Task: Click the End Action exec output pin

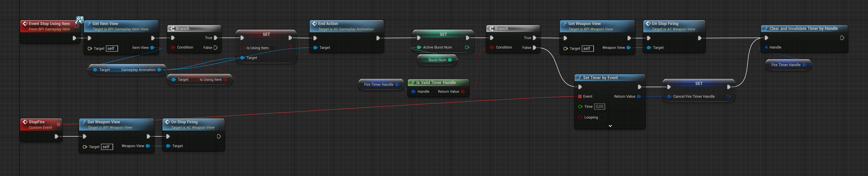Action: tap(378, 38)
